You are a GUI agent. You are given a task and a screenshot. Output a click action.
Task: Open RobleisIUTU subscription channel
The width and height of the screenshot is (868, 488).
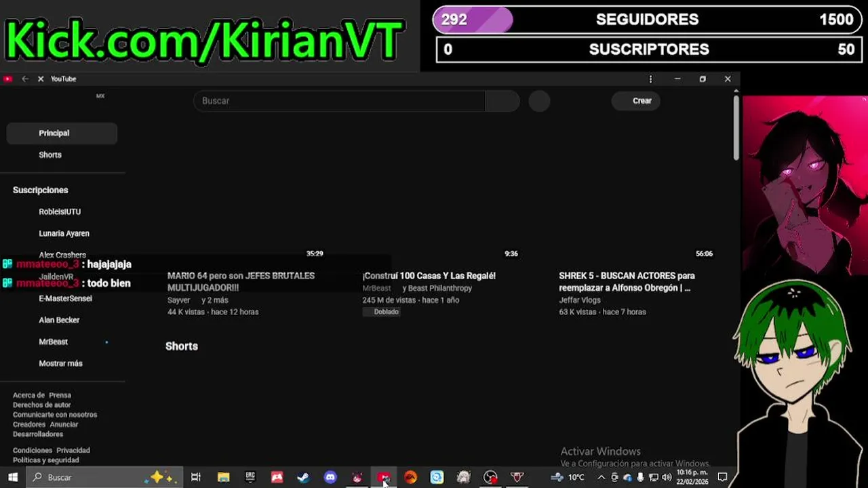pyautogui.click(x=60, y=212)
